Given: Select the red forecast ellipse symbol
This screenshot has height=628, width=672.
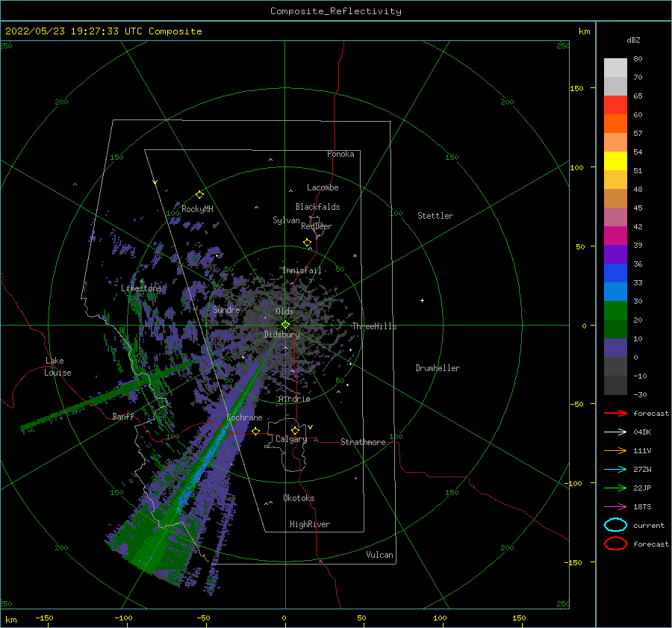Looking at the screenshot, I should (x=615, y=544).
